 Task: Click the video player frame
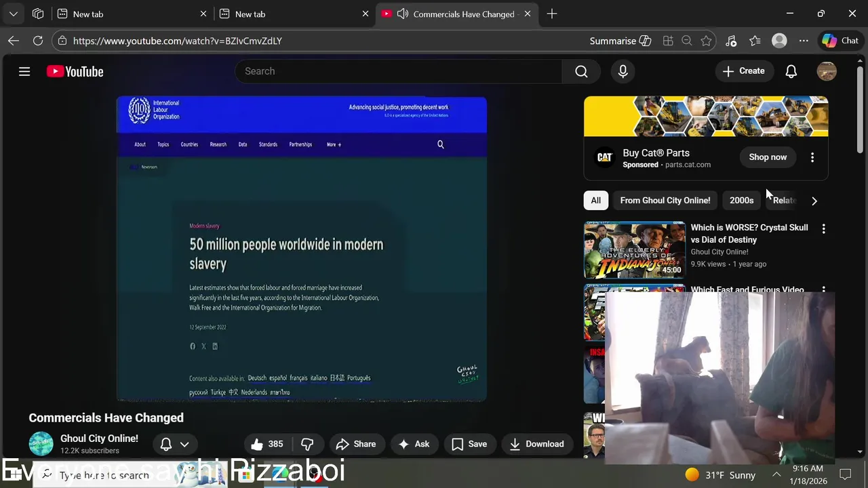coord(302,249)
